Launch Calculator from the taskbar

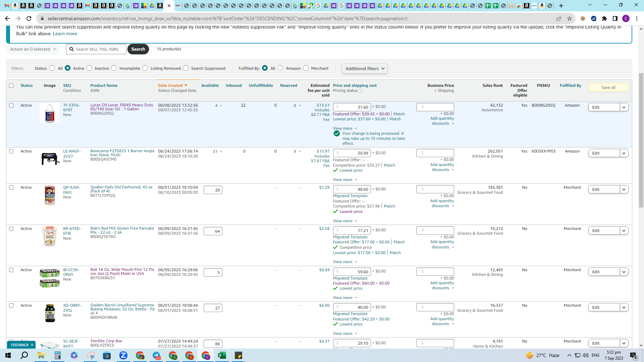pyautogui.click(x=57, y=355)
